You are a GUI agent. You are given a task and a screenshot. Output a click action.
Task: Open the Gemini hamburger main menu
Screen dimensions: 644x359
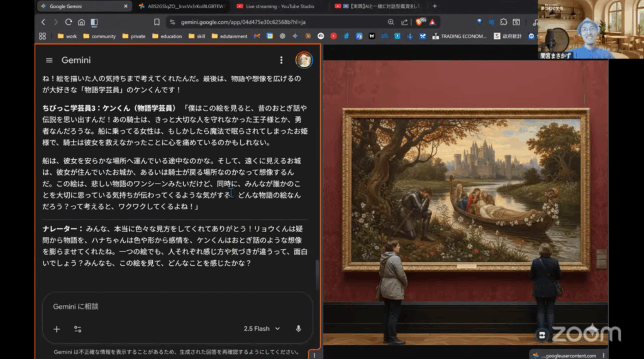(49, 60)
